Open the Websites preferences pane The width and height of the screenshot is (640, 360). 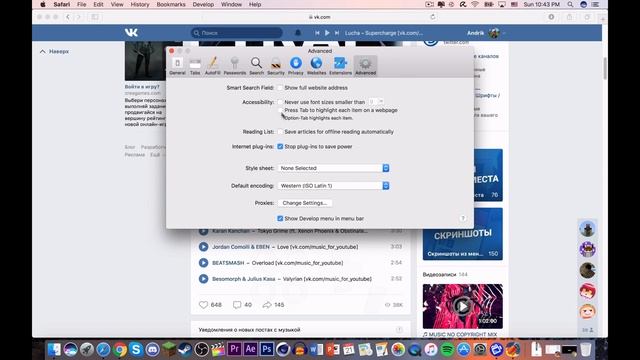[x=316, y=66]
